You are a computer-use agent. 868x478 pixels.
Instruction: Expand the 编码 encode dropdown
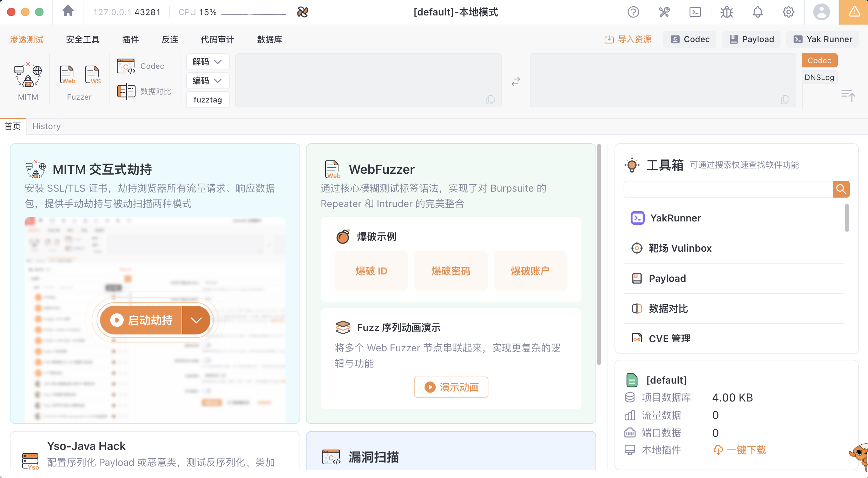pyautogui.click(x=207, y=81)
